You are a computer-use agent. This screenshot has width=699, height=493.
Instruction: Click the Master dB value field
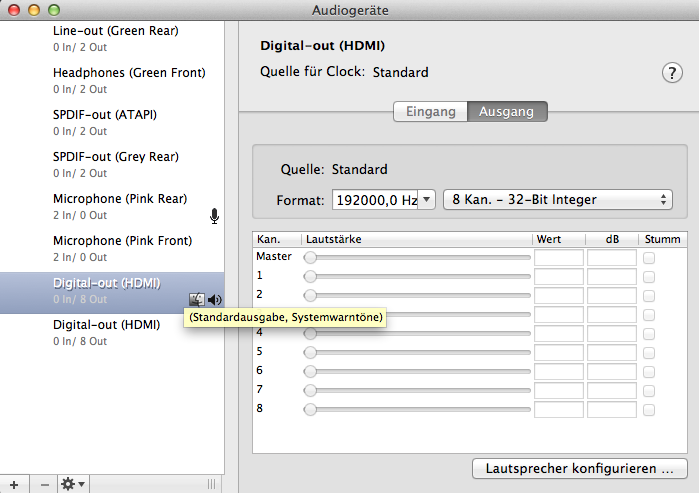tap(612, 258)
